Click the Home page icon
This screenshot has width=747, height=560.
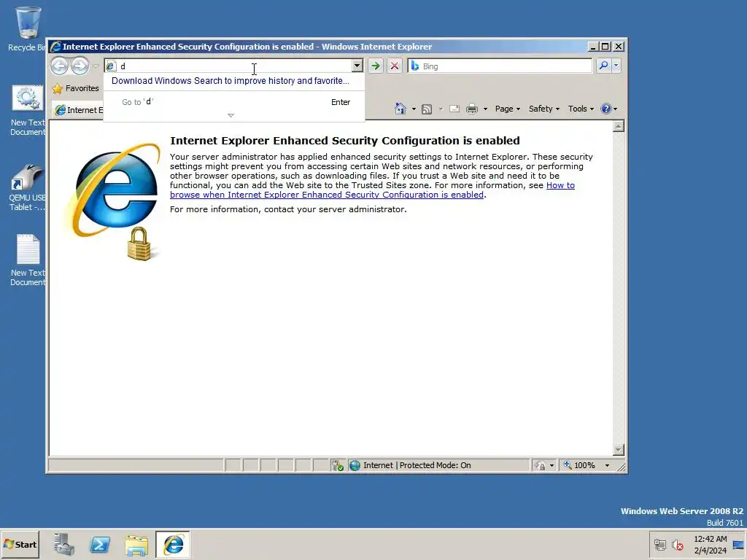(400, 109)
